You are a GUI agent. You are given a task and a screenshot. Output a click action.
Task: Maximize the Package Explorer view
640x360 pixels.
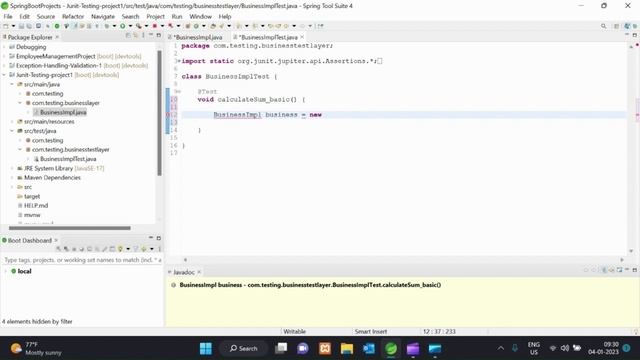coord(159,36)
